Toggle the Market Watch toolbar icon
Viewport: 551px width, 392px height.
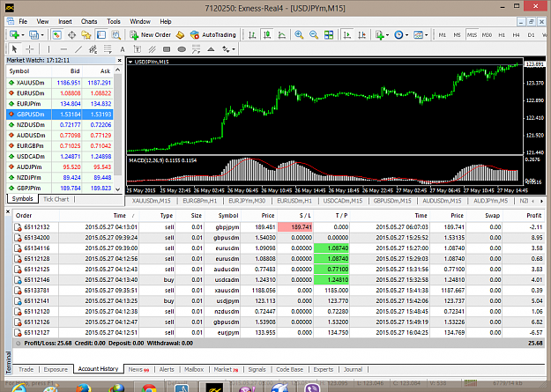tap(57, 34)
